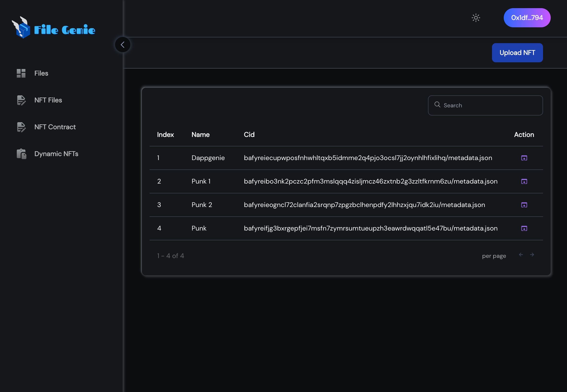This screenshot has height=392, width=567.
Task: Go to the NFT Contract page
Action: pyautogui.click(x=55, y=127)
